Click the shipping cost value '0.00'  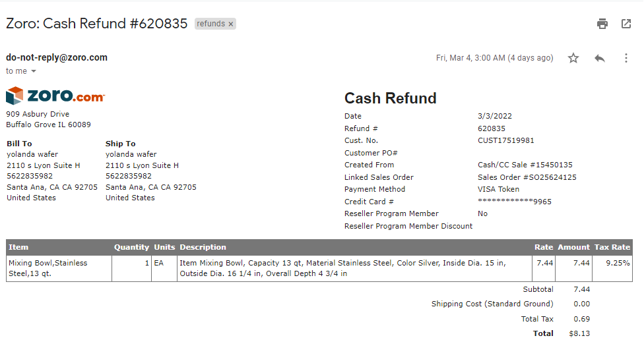tap(581, 304)
